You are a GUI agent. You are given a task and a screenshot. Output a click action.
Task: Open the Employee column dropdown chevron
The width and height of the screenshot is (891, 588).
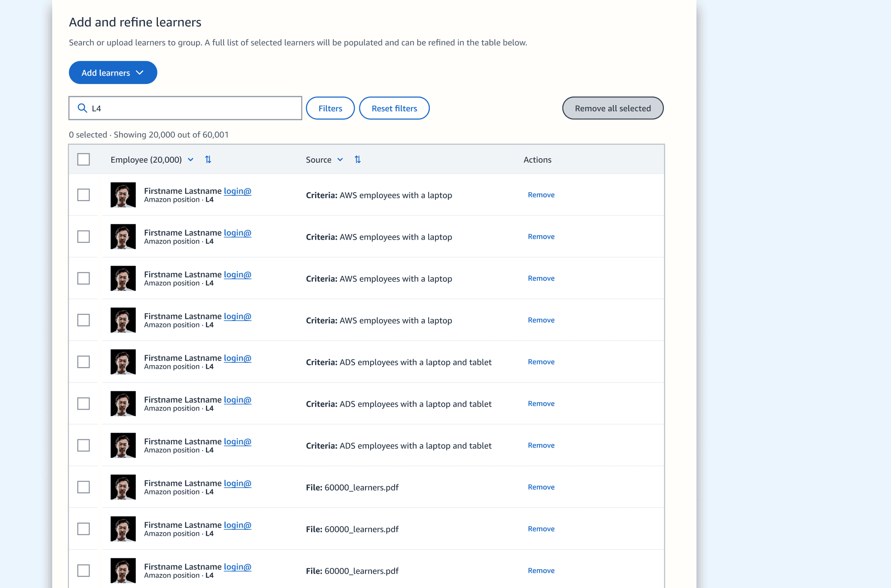[x=191, y=160]
